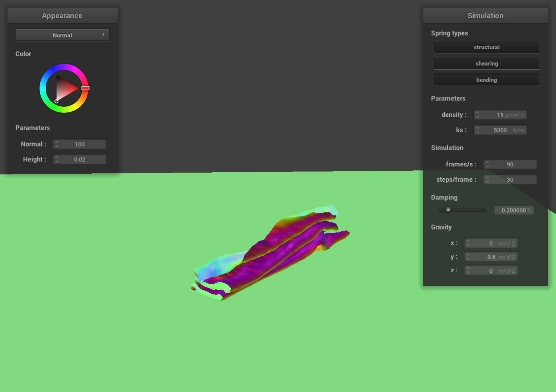Click the steps/frame stepper arrows

click(487, 180)
